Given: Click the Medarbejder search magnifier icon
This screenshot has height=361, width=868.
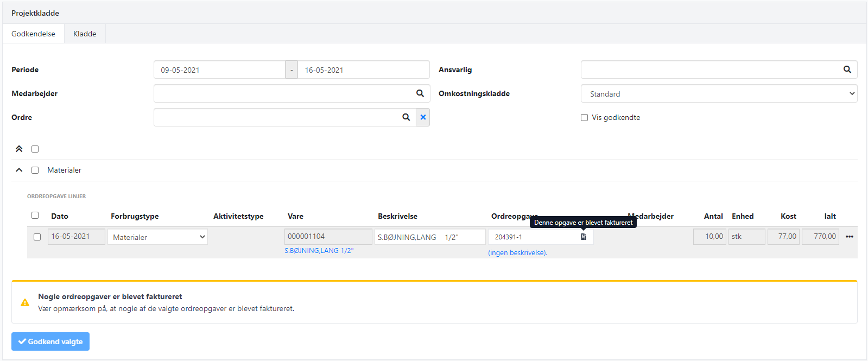Looking at the screenshot, I should 420,93.
